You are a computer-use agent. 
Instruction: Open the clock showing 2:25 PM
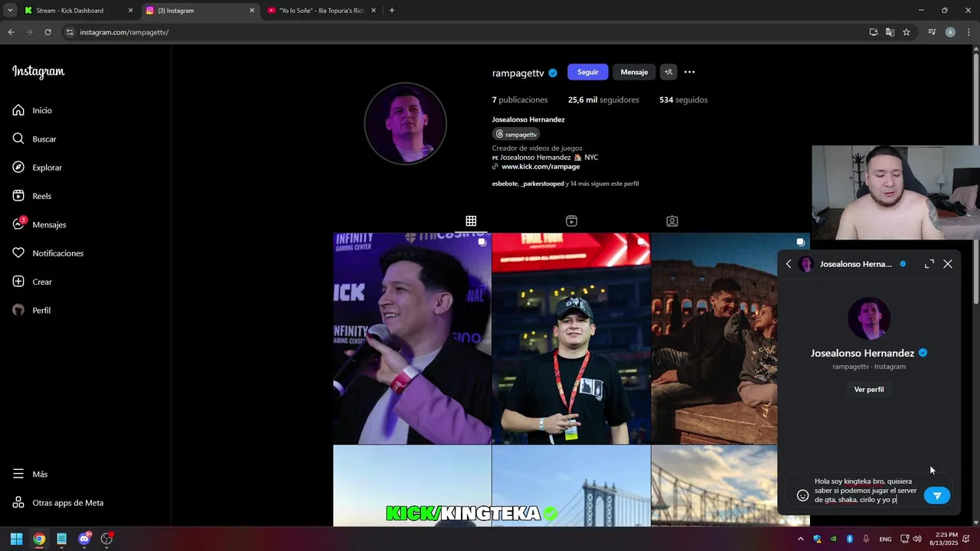point(946,539)
